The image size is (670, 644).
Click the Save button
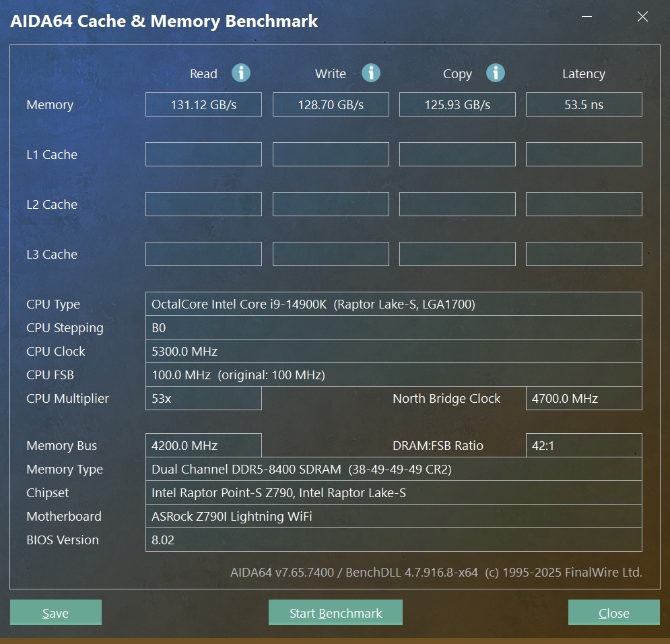[55, 613]
